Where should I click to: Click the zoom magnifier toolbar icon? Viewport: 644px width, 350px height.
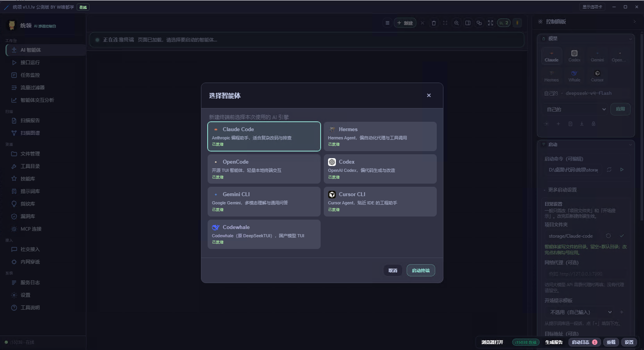point(456,23)
